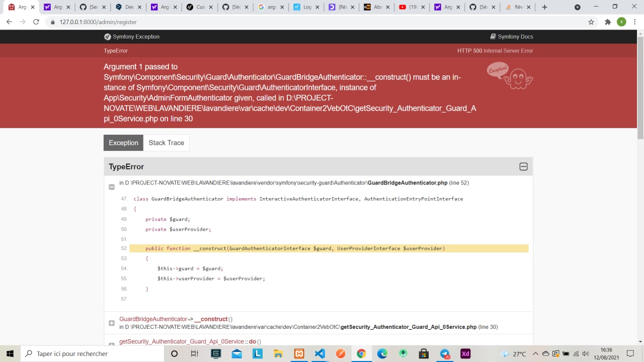Open the Chrome three-dot menu
Screen dimensions: 644x362
pyautogui.click(x=635, y=22)
